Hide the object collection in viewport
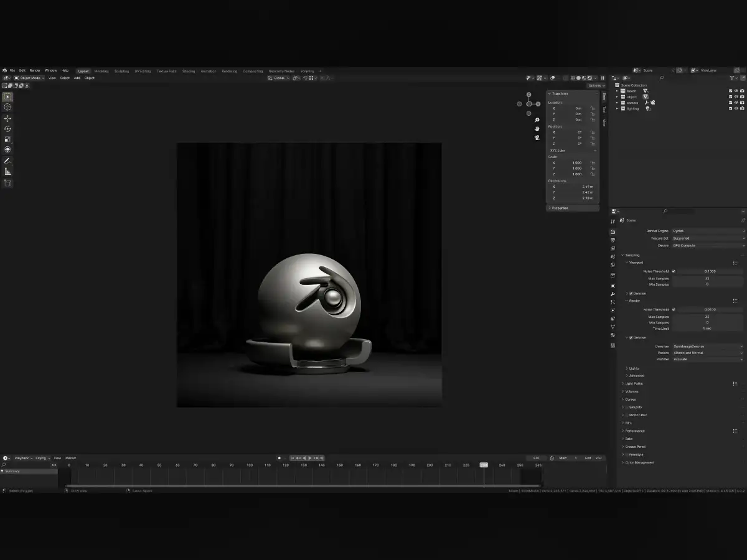Image resolution: width=747 pixels, height=560 pixels. coord(736,97)
